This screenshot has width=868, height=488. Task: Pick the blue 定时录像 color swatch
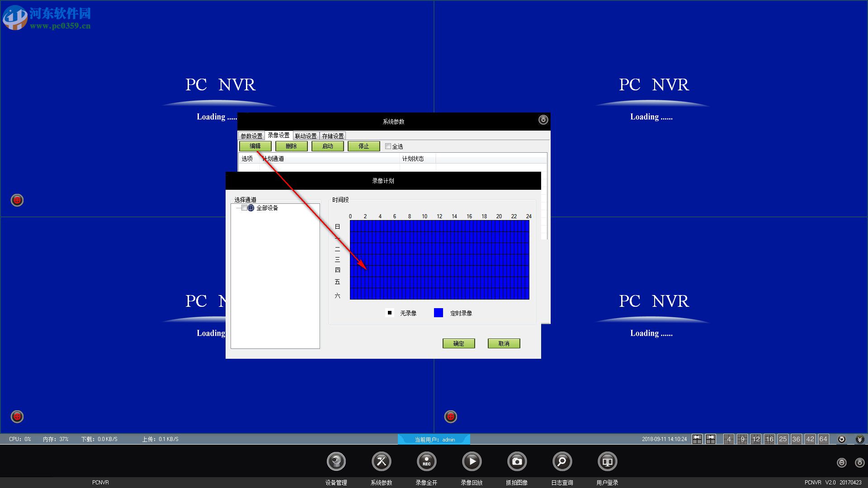pyautogui.click(x=438, y=313)
